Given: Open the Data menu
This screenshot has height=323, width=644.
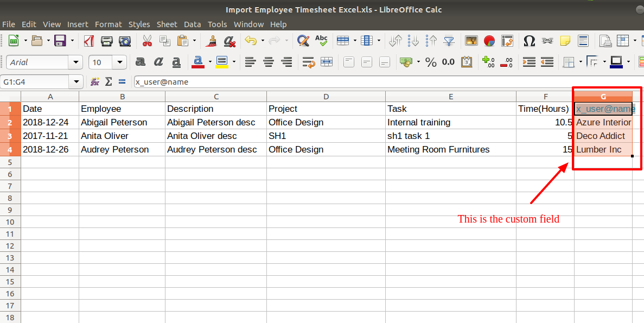Looking at the screenshot, I should tap(192, 24).
